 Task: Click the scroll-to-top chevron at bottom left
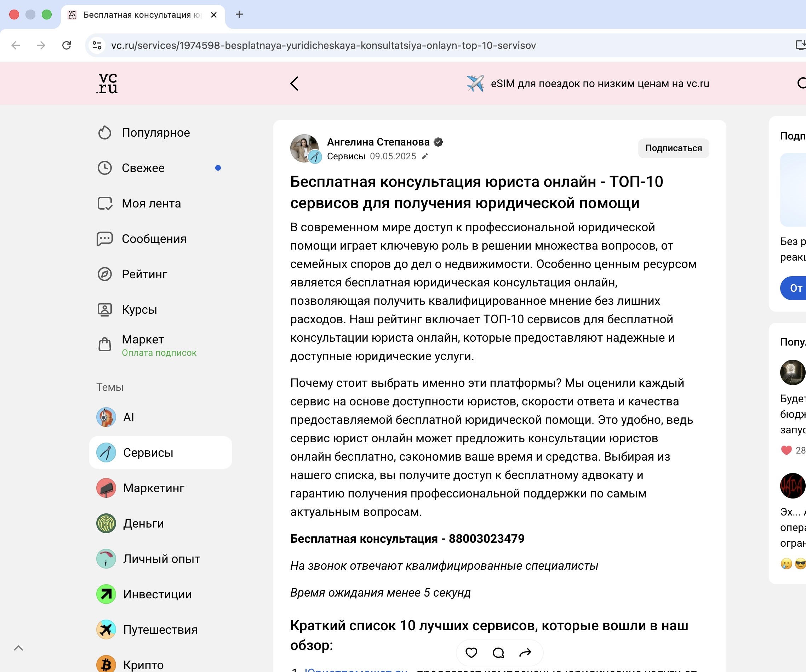click(18, 648)
